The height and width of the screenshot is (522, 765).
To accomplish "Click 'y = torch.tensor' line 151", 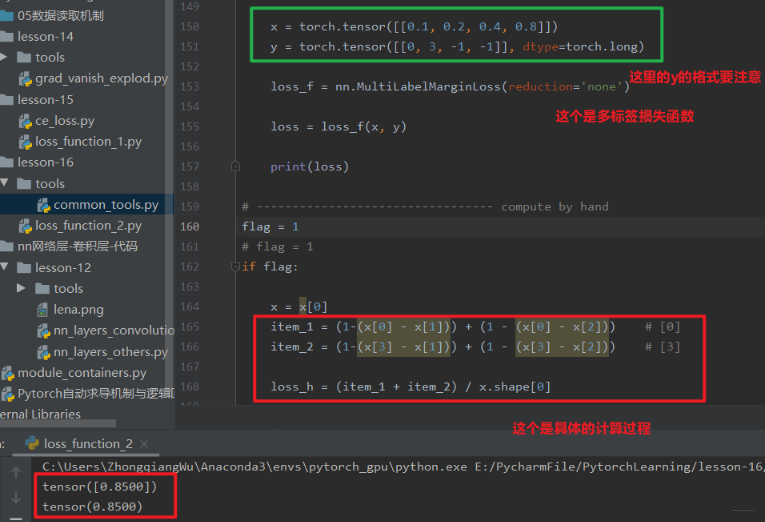I will click(x=458, y=47).
